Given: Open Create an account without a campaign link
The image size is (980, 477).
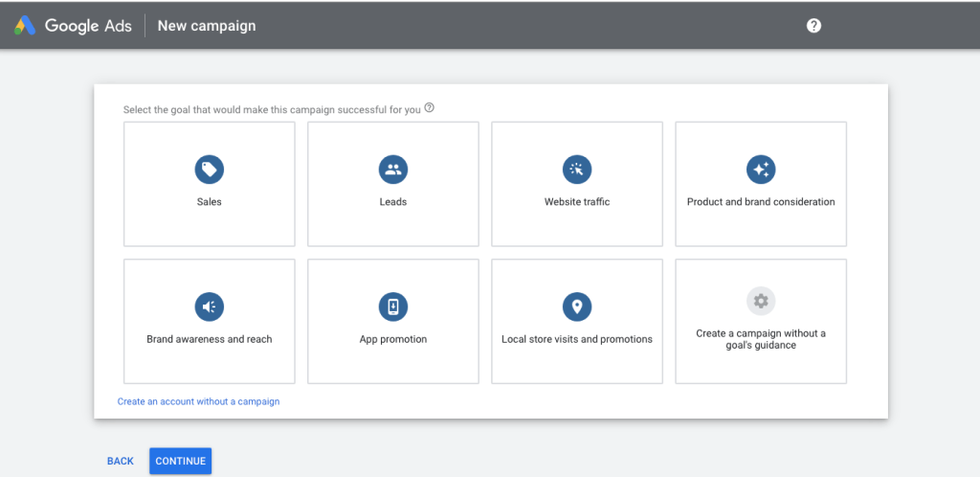Looking at the screenshot, I should point(198,401).
